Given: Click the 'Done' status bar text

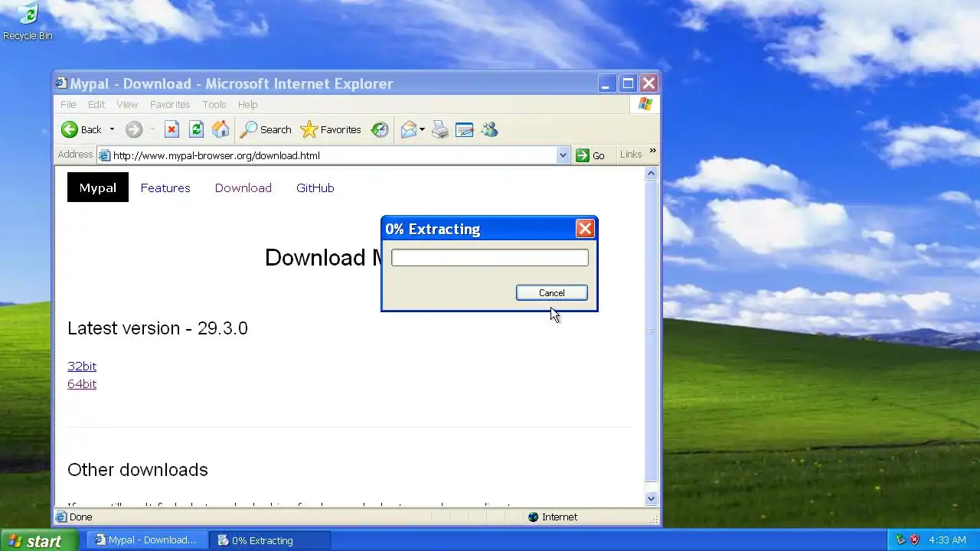Looking at the screenshot, I should click(80, 517).
